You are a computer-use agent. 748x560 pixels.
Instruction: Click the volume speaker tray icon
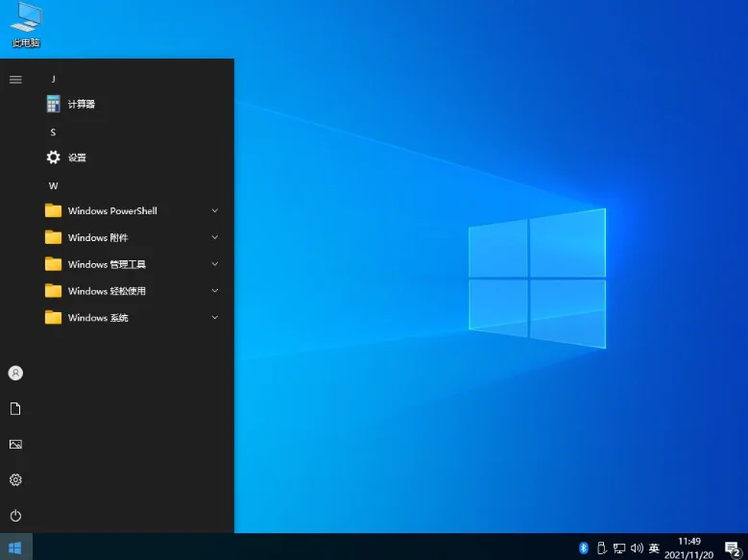tap(637, 548)
